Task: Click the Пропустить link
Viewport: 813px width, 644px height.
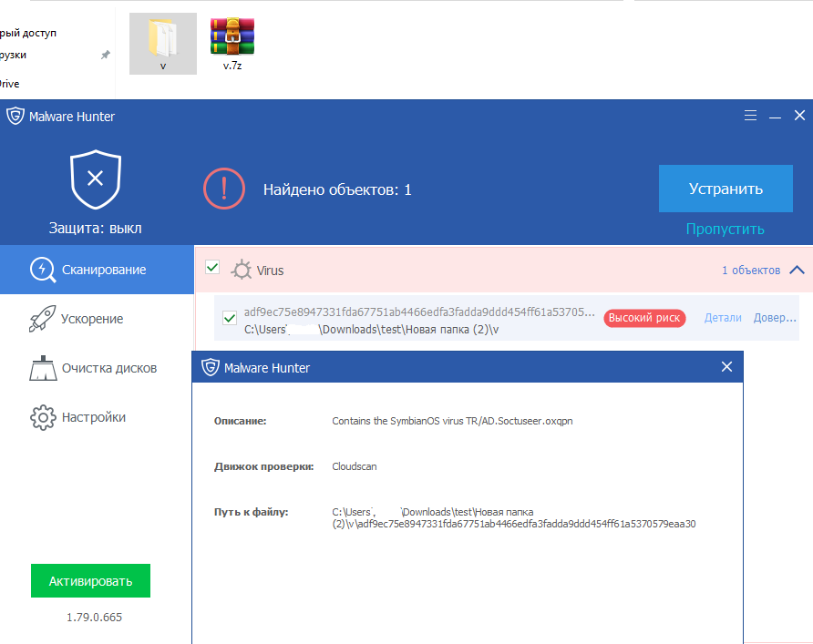Action: [x=725, y=229]
